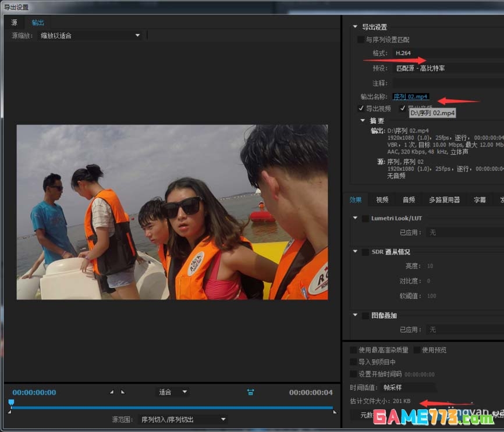Image resolution: width=504 pixels, height=432 pixels.
Task: Open the 源缩放 缩放以适合 dropdown
Action: 90,35
